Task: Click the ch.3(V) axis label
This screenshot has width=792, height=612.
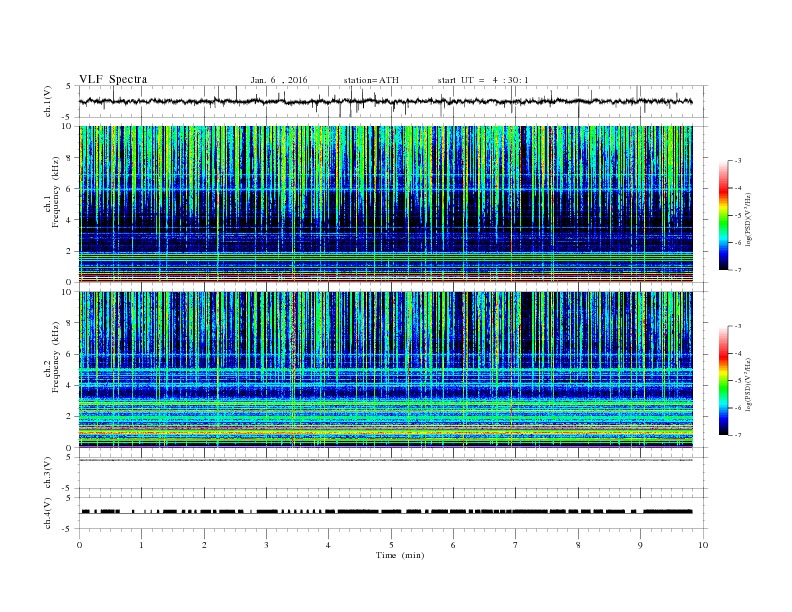Action: tap(48, 473)
